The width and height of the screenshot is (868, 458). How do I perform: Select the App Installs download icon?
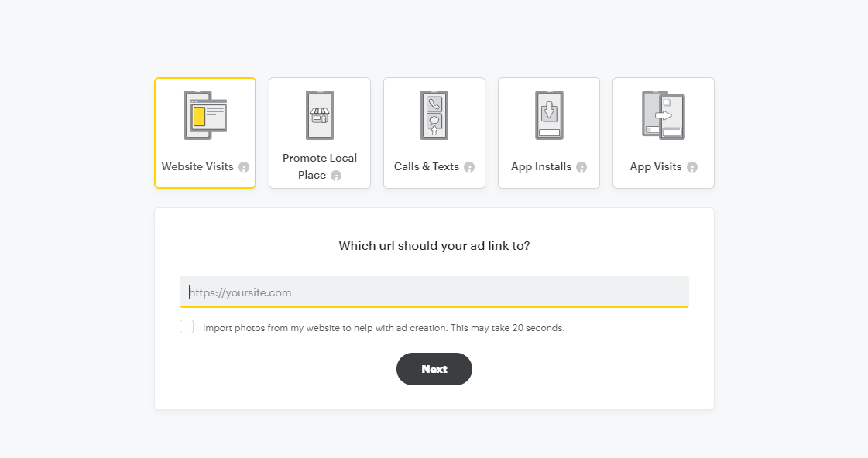pos(549,115)
